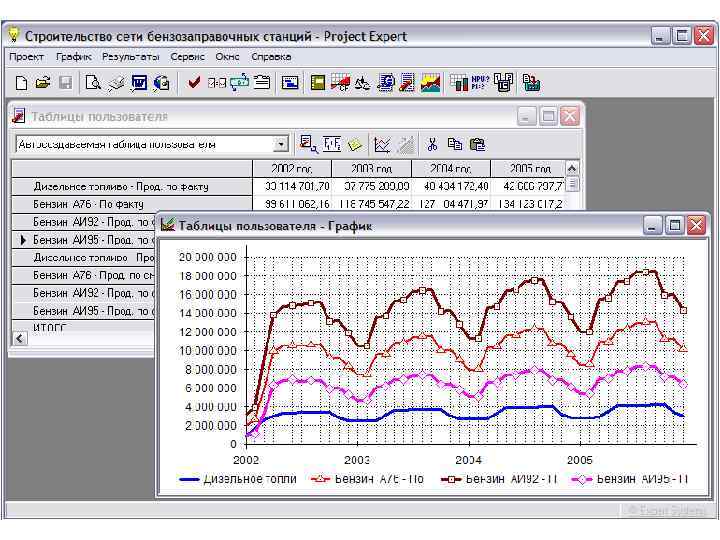
Task: Click the 2004 год column header
Action: [x=451, y=169]
